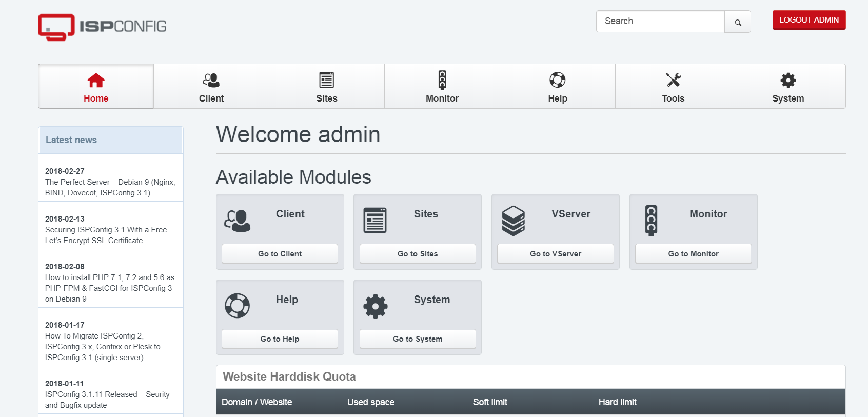Open the Monitor tab label
This screenshot has width=868, height=417.
pos(442,98)
